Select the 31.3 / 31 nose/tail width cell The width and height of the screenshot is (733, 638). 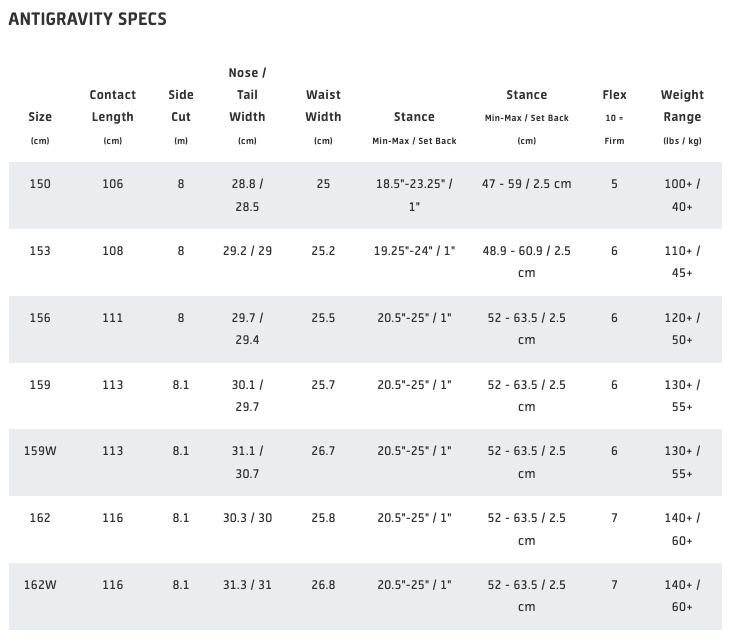pyautogui.click(x=247, y=585)
